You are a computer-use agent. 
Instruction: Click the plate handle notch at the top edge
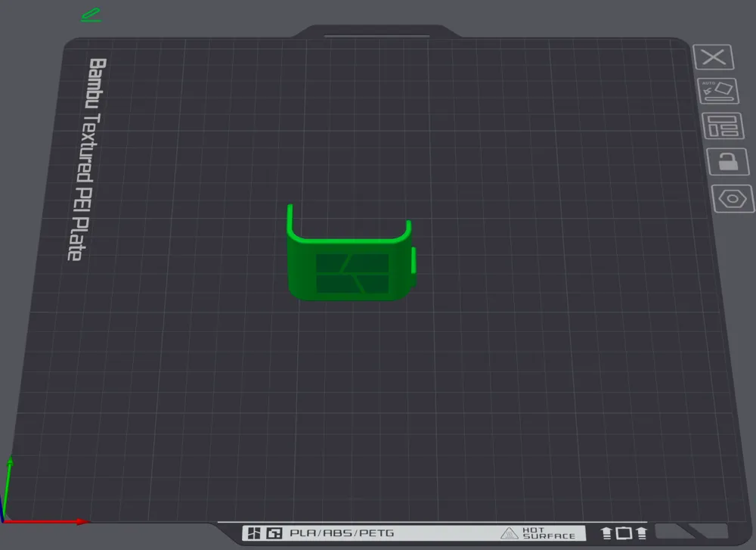click(376, 34)
